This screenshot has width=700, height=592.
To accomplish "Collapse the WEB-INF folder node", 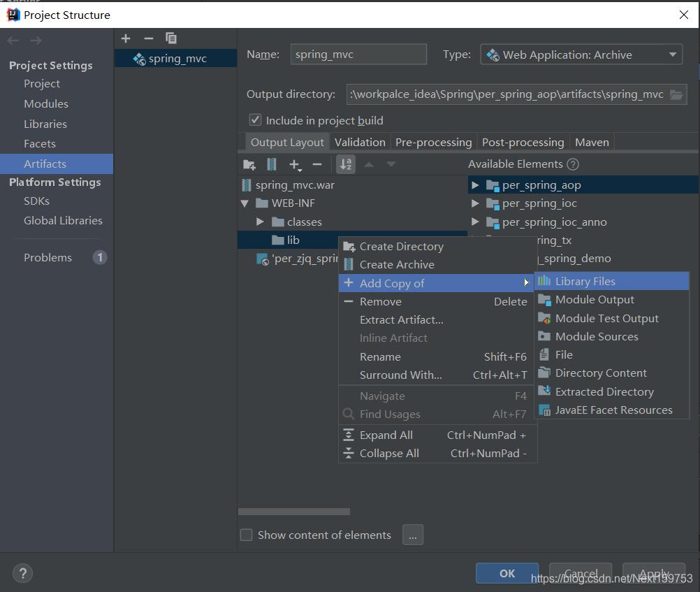I will click(245, 203).
